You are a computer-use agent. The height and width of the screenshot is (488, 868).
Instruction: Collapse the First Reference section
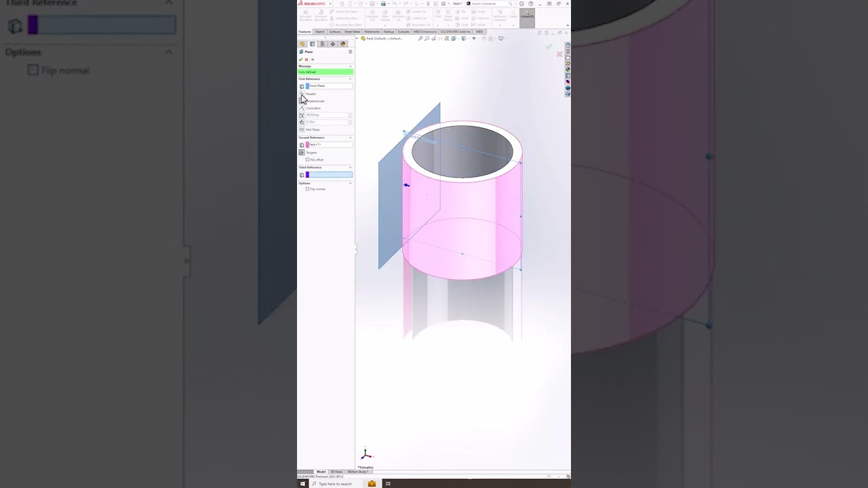351,79
